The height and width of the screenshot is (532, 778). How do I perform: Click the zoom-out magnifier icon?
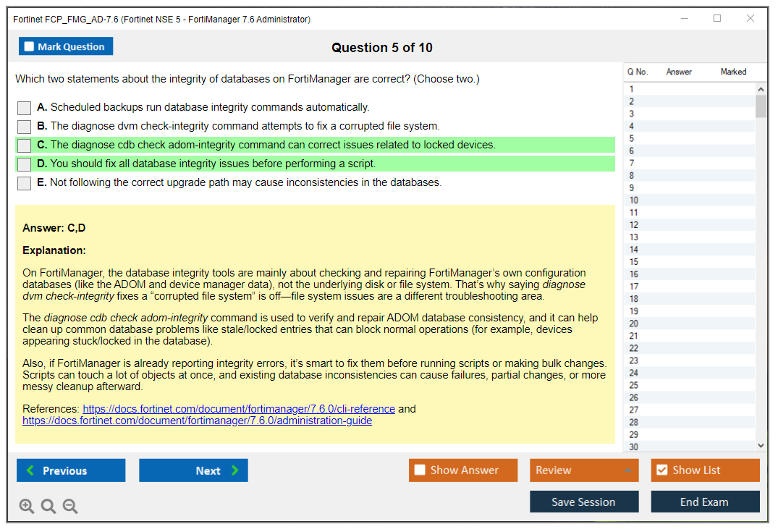(x=70, y=506)
